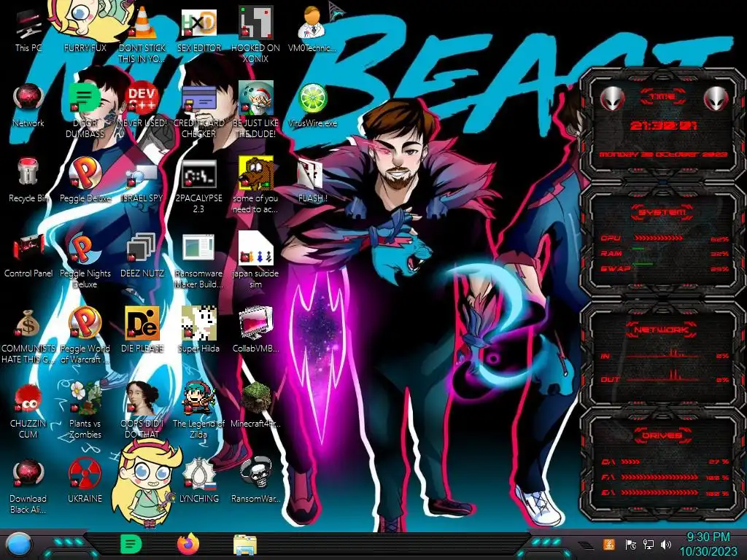
Task: Open the Action Center flag icon
Action: click(630, 544)
